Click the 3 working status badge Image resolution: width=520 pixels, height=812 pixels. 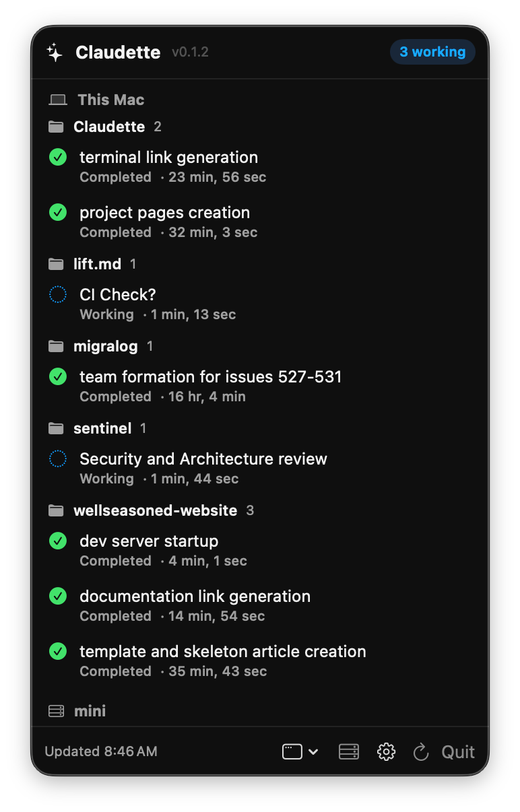tap(432, 52)
